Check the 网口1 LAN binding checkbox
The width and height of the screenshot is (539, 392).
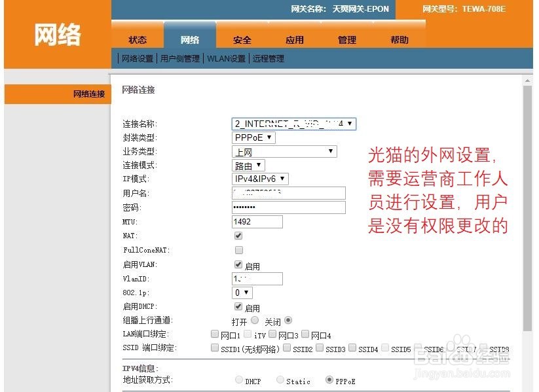click(215, 334)
